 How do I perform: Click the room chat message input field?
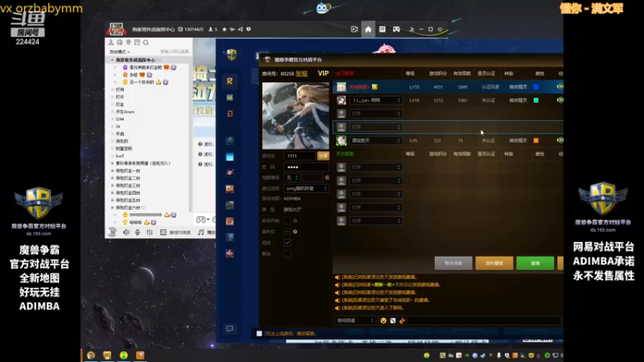pyautogui.click(x=484, y=320)
